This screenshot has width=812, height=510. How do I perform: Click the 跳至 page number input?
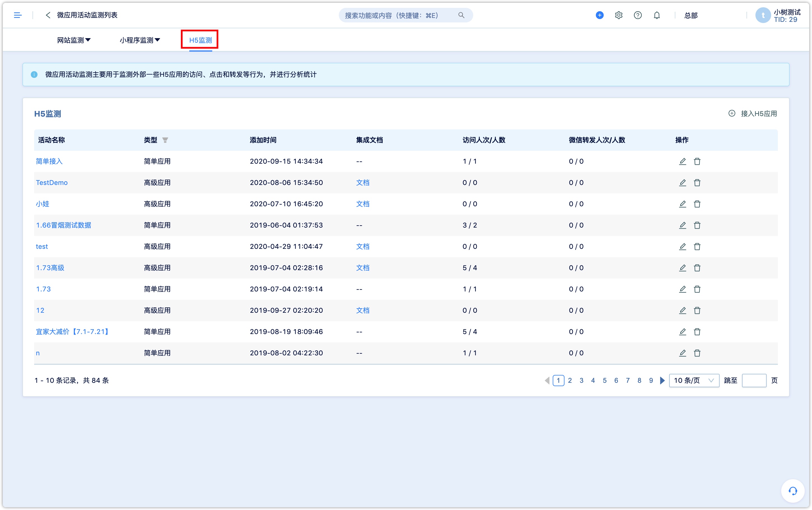point(754,381)
